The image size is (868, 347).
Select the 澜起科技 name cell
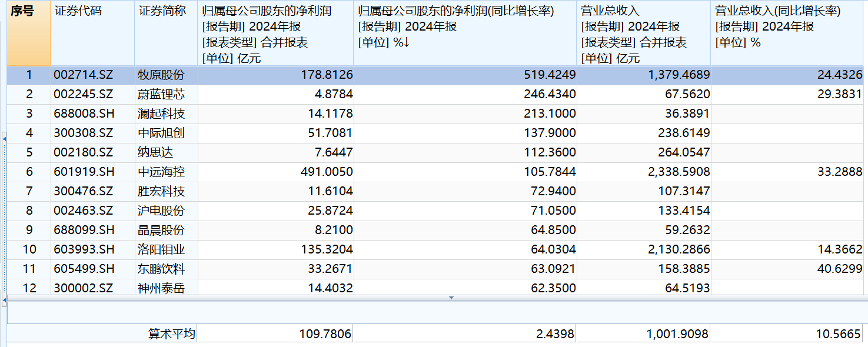161,114
